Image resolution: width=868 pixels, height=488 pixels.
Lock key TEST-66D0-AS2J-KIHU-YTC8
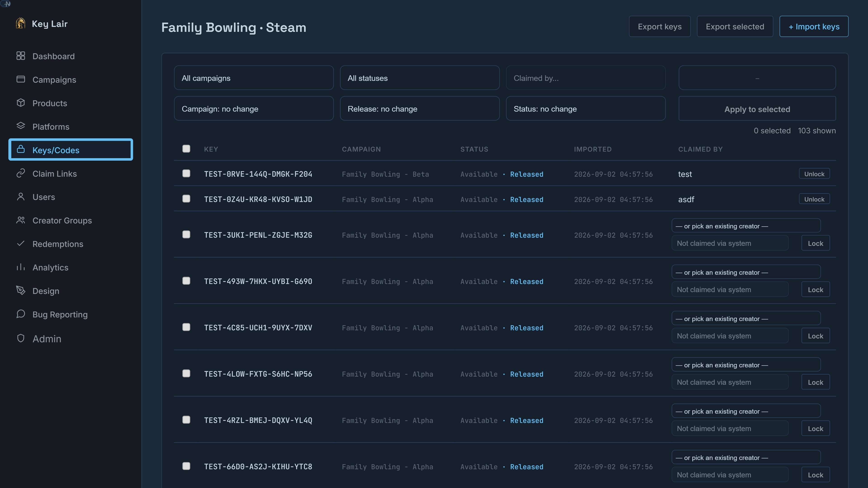815,475
